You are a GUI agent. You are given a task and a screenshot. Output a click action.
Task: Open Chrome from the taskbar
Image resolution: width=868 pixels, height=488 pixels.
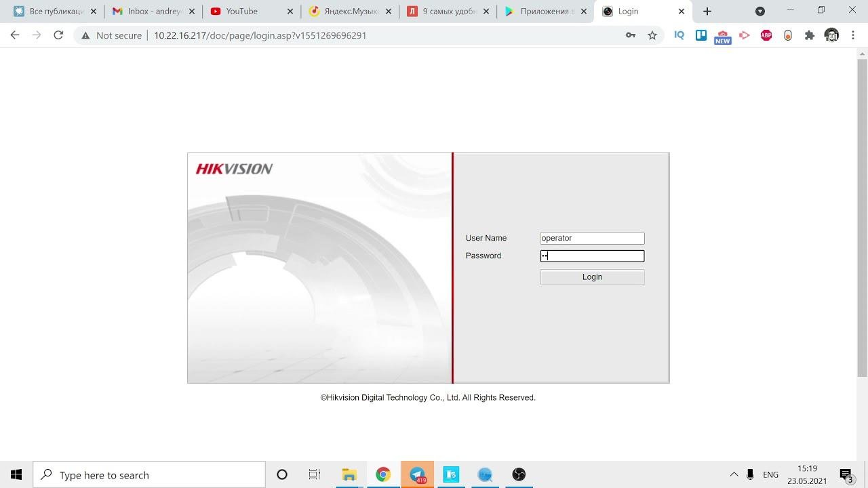(383, 474)
